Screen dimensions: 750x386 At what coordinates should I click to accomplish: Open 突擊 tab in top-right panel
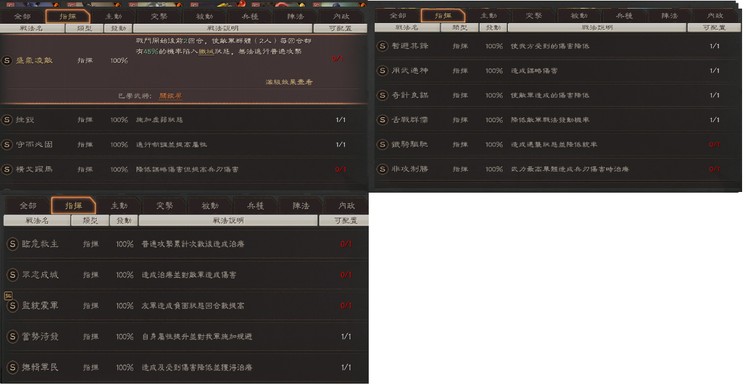534,16
